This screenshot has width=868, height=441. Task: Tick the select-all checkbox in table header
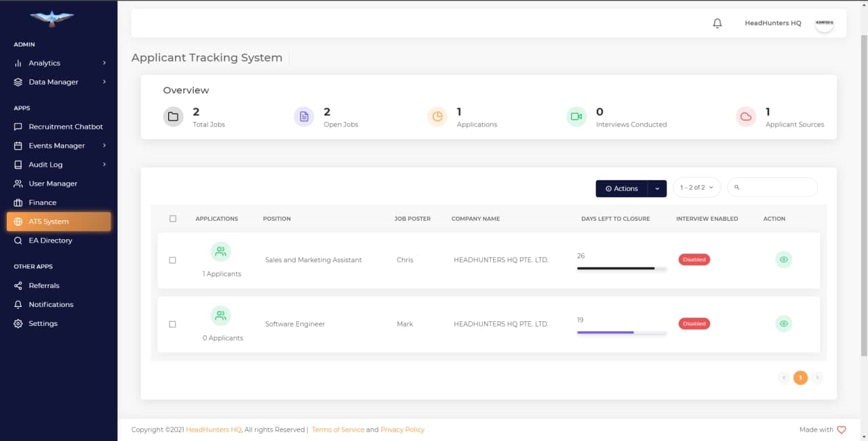click(173, 219)
